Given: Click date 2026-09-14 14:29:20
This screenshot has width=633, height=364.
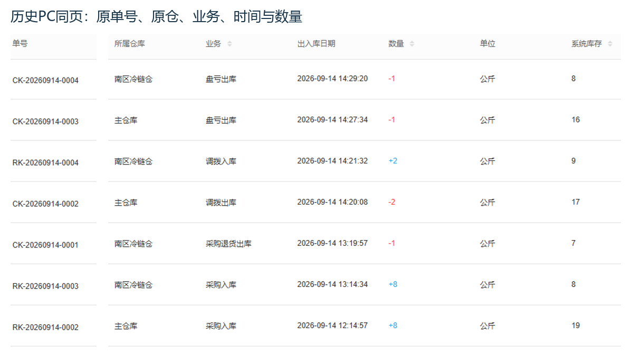Looking at the screenshot, I should tap(332, 79).
